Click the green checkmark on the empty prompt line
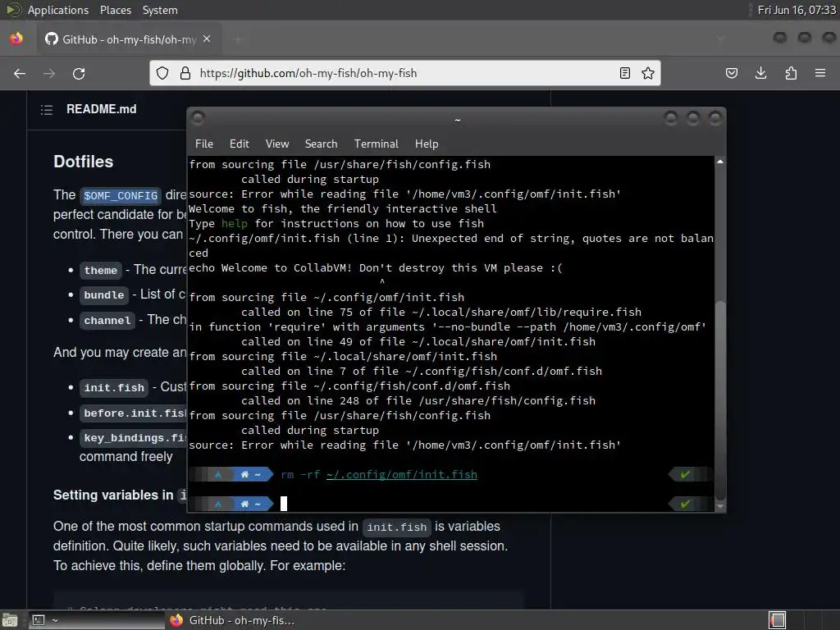This screenshot has width=840, height=630. (x=685, y=504)
